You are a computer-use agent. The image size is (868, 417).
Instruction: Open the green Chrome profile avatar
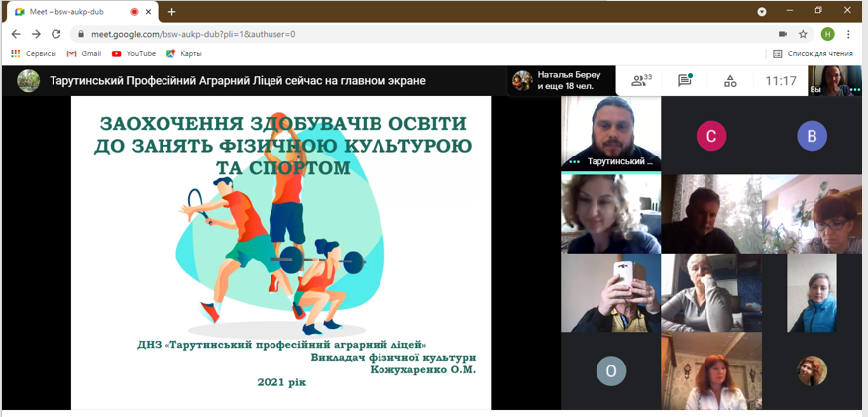pos(827,34)
